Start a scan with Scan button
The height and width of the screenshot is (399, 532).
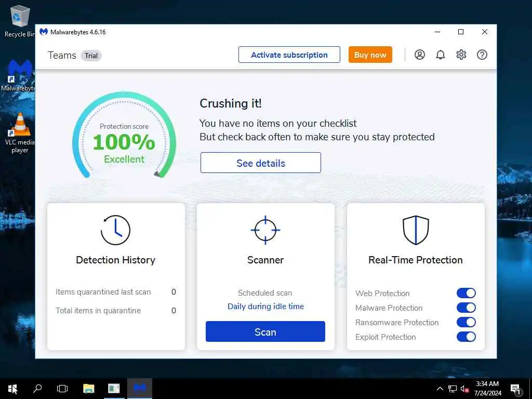click(265, 331)
